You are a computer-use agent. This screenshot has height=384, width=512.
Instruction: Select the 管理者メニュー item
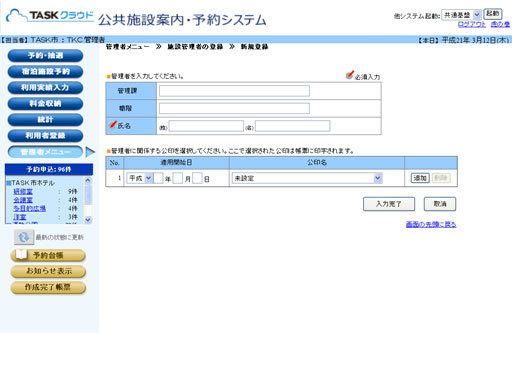(45, 152)
